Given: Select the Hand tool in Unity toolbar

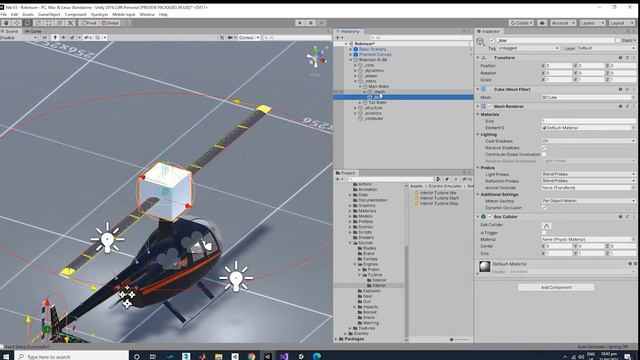Looking at the screenshot, I should click(6, 23).
